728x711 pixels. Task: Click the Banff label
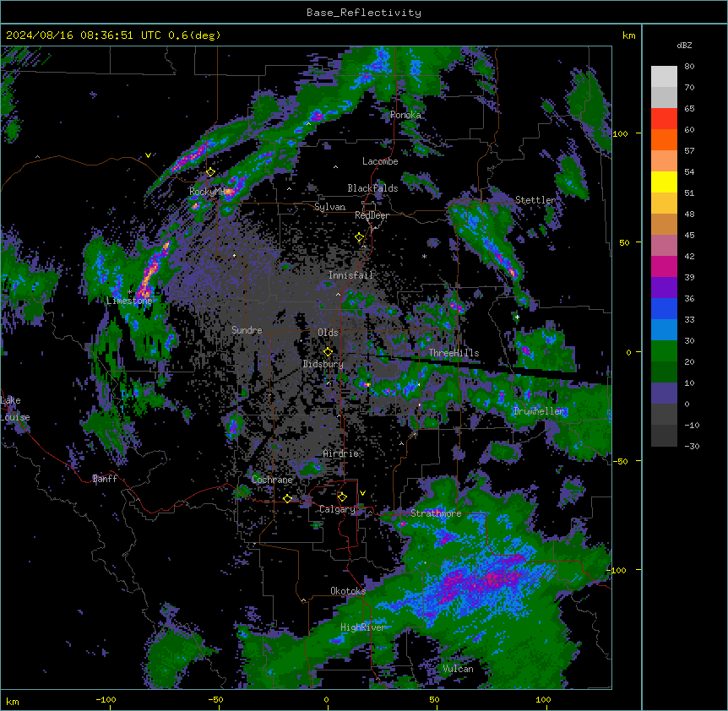[105, 479]
